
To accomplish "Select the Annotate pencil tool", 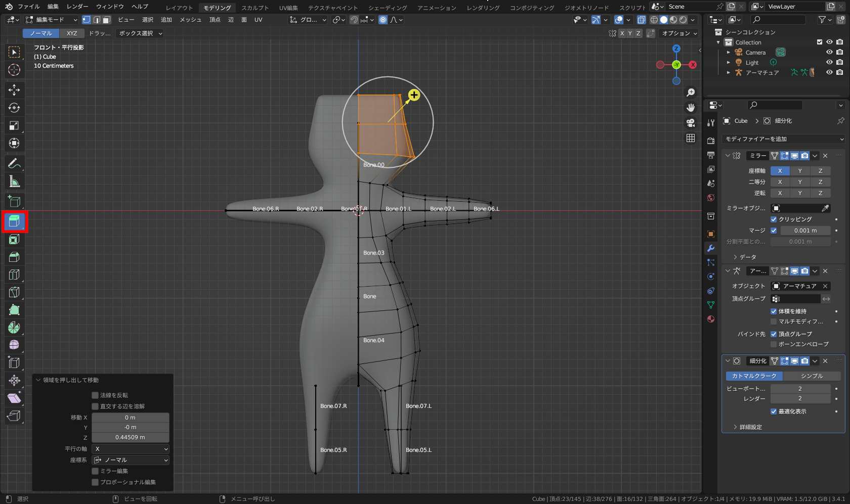I will pos(14,163).
